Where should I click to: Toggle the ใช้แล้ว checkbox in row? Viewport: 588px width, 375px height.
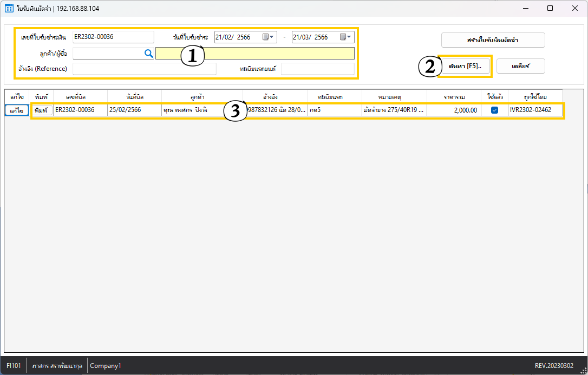(x=494, y=110)
